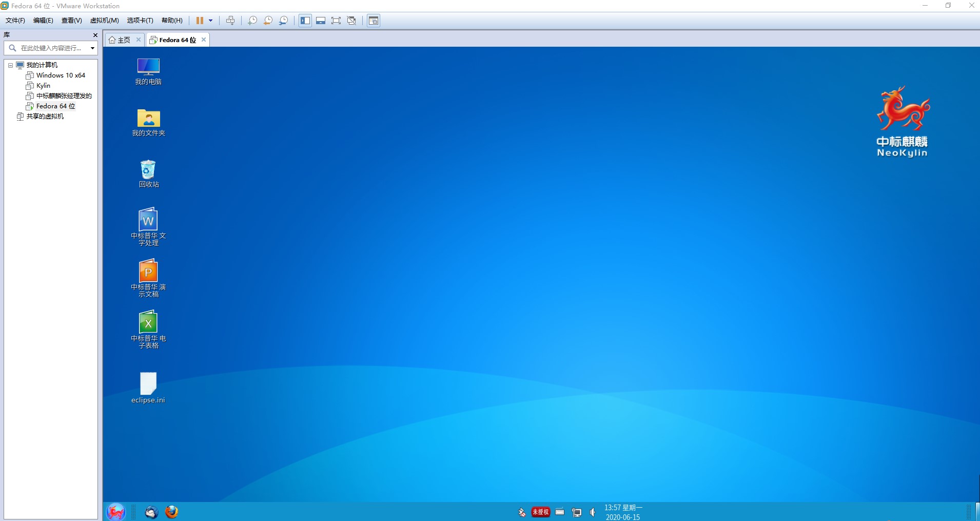Launch the Thunderbird mail client from taskbar
The height and width of the screenshot is (521, 980).
pyautogui.click(x=151, y=512)
